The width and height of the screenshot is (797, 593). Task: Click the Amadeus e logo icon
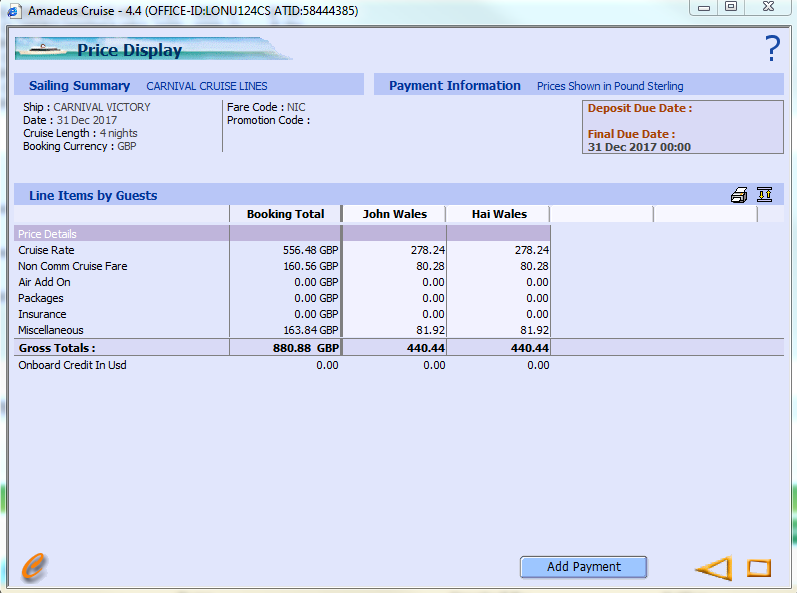coord(34,567)
